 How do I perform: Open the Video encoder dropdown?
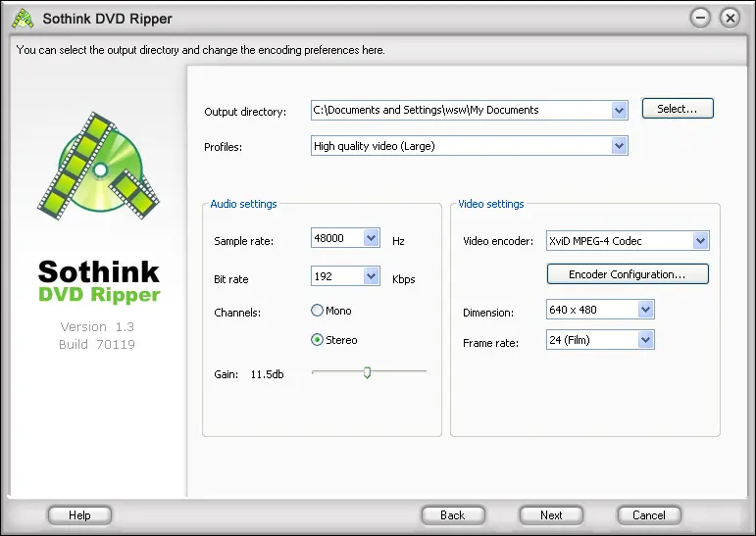coord(699,241)
